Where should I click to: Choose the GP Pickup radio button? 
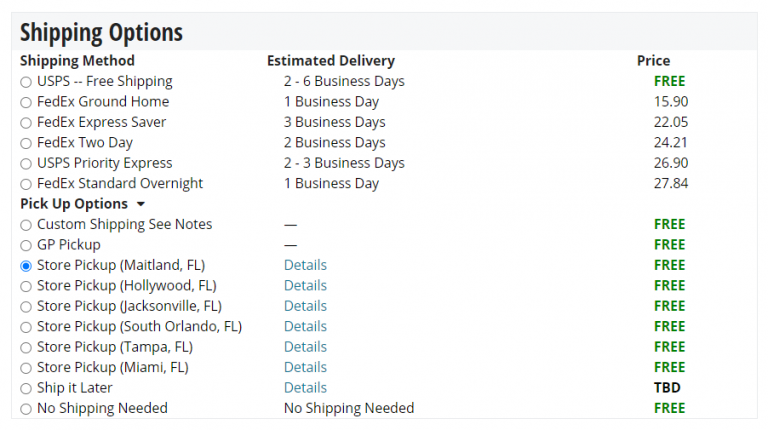coord(26,245)
